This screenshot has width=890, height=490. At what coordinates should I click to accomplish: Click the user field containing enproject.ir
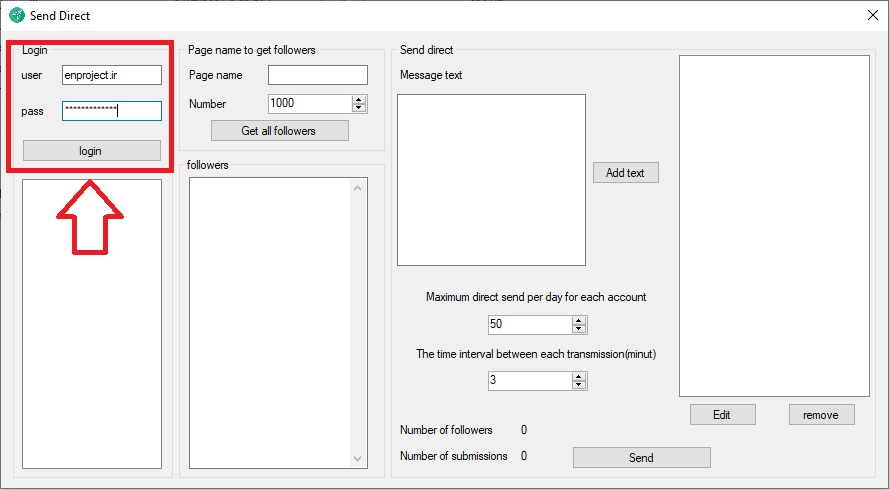coord(111,75)
